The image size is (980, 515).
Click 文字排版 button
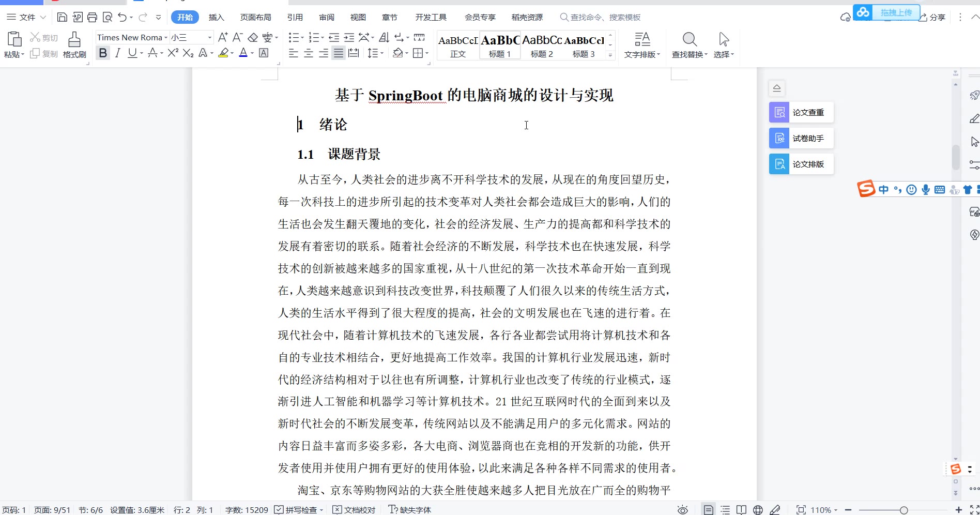click(642, 45)
